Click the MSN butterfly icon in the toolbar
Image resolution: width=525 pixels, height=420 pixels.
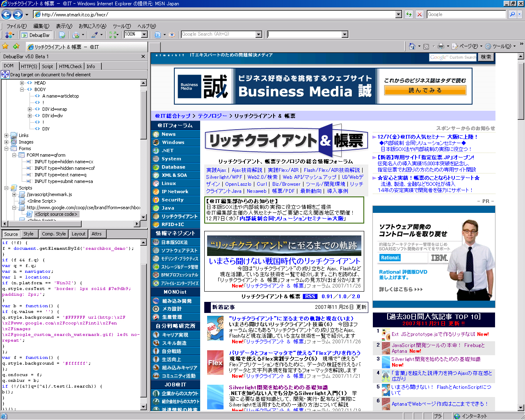pyautogui.click(x=8, y=35)
